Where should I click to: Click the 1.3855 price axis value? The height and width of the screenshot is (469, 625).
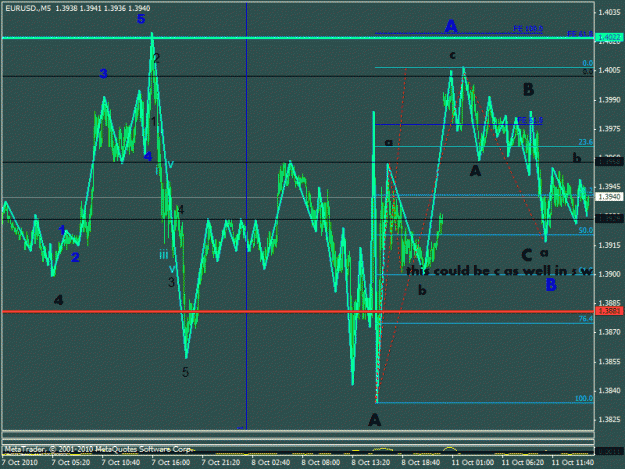609,362
